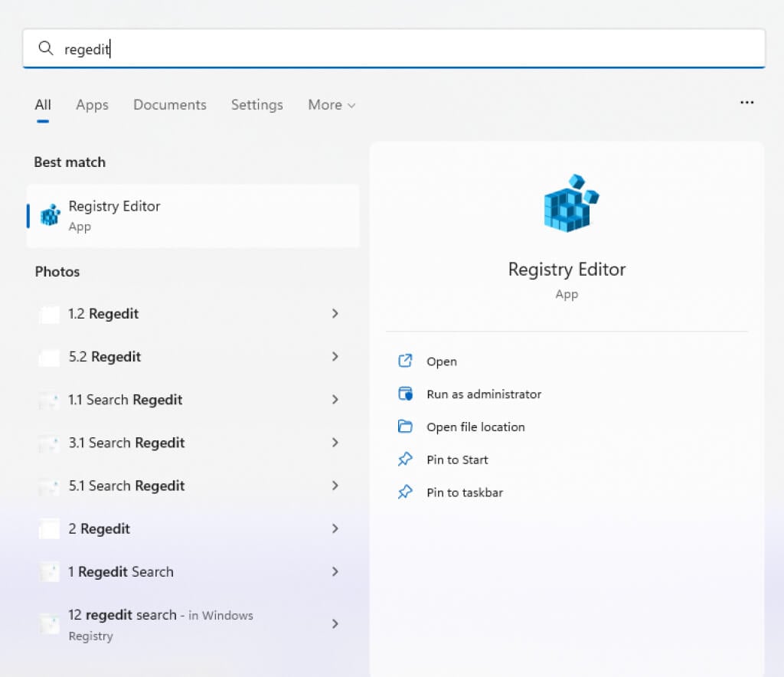Click the Open file location folder icon
The width and height of the screenshot is (784, 677).
click(x=405, y=427)
